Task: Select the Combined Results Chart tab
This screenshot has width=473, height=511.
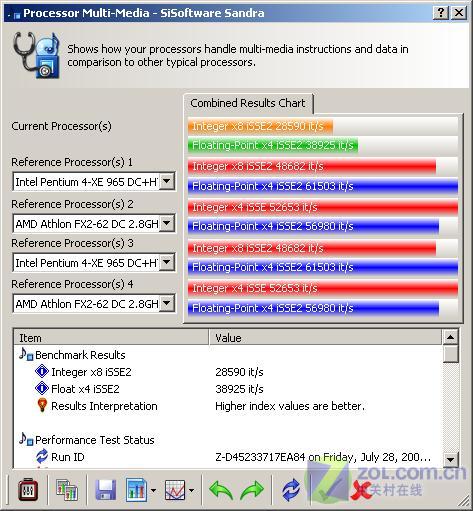Action: click(x=248, y=103)
